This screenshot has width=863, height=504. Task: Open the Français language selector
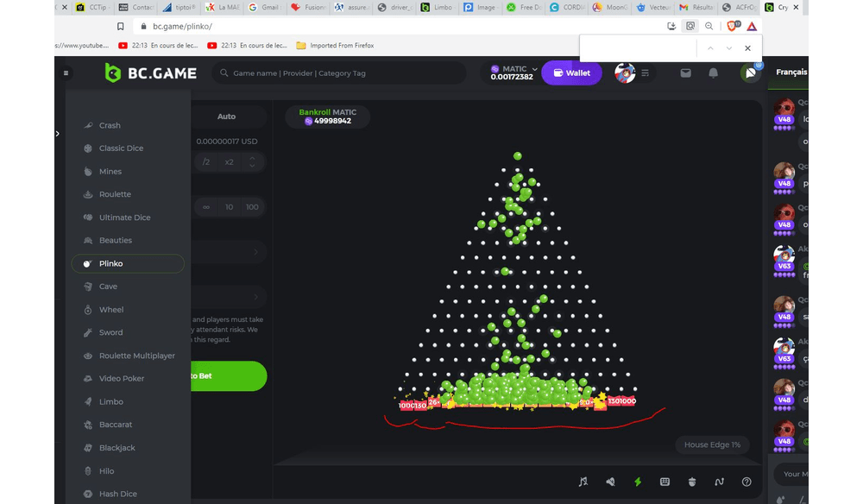[x=791, y=72]
